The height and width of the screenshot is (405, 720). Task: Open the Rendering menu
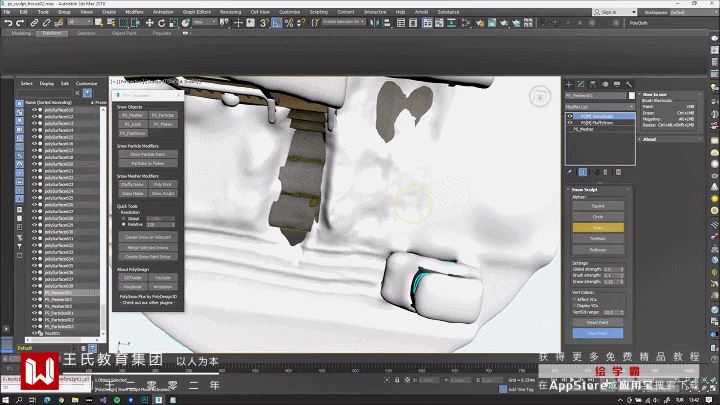231,12
